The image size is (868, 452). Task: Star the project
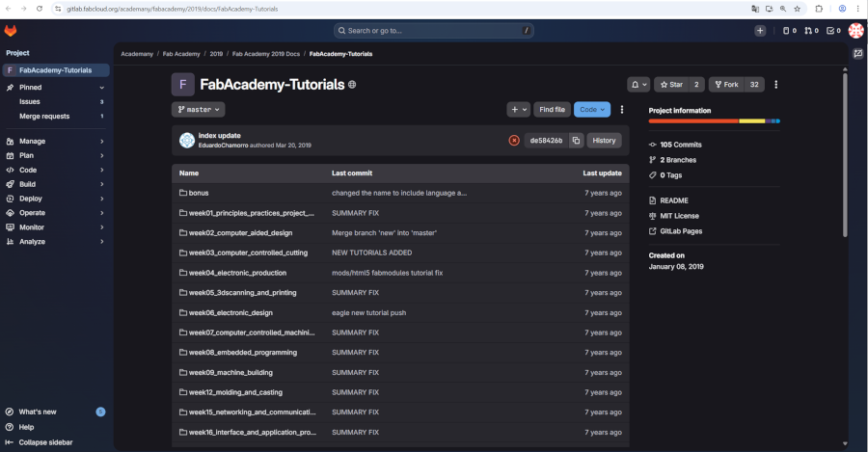click(671, 85)
